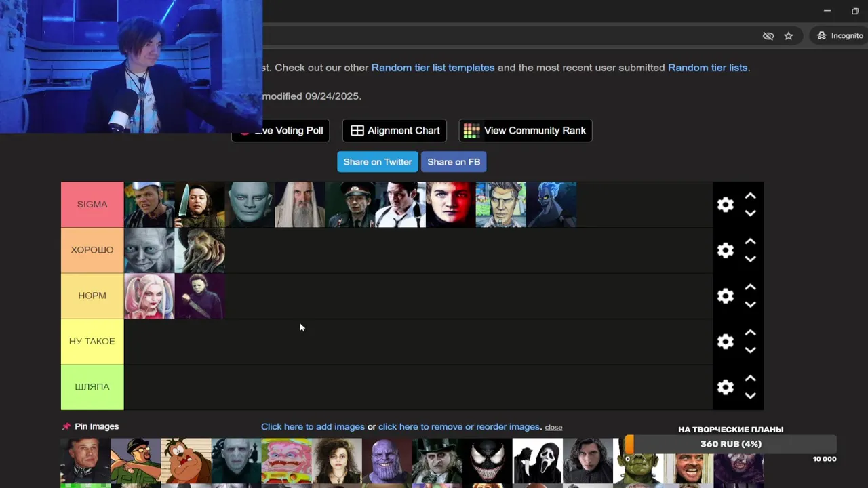The width and height of the screenshot is (868, 488).
Task: Edit the SIGMA tier label
Action: (x=92, y=204)
